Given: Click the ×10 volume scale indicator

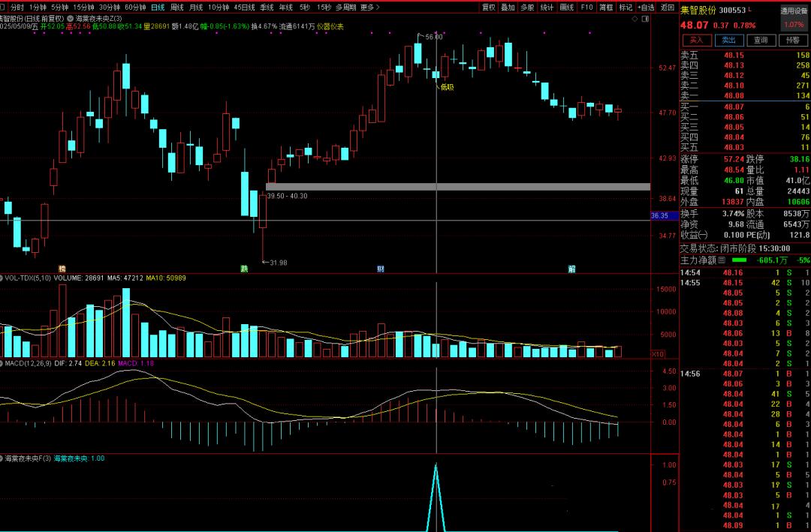Looking at the screenshot, I should [657, 353].
